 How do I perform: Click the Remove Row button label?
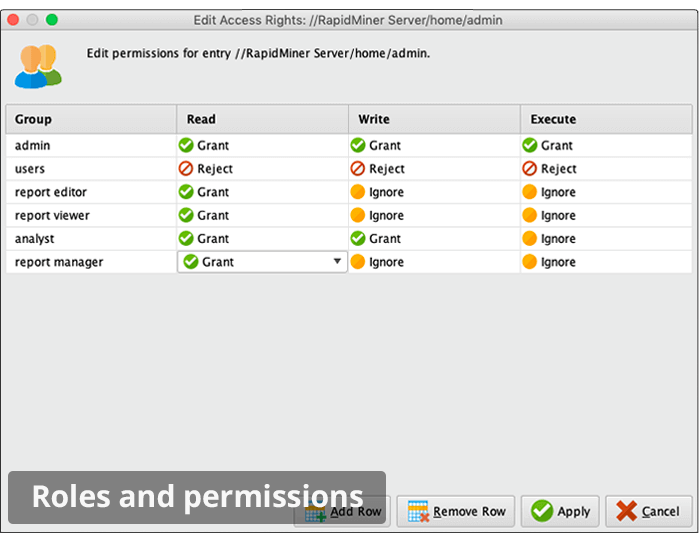coord(469,511)
